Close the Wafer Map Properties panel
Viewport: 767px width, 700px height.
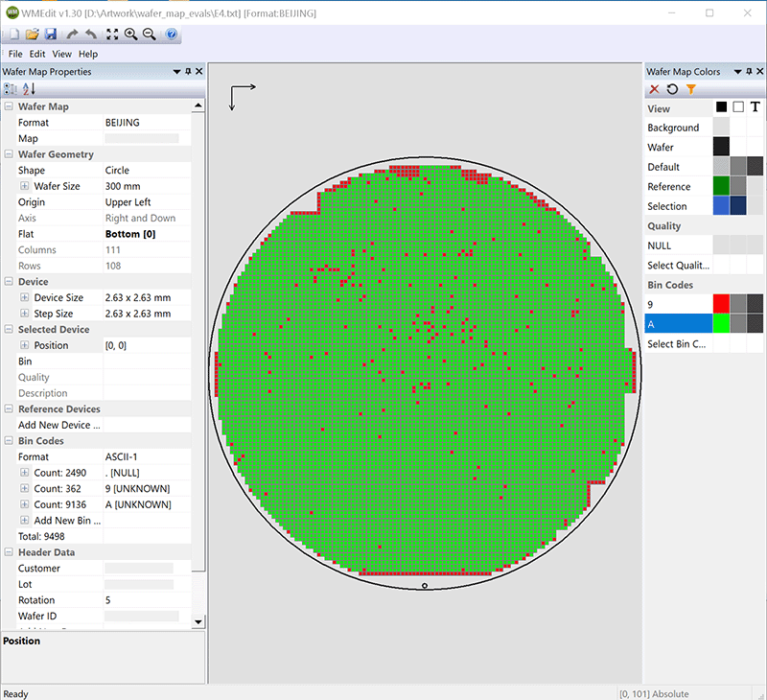pos(199,71)
